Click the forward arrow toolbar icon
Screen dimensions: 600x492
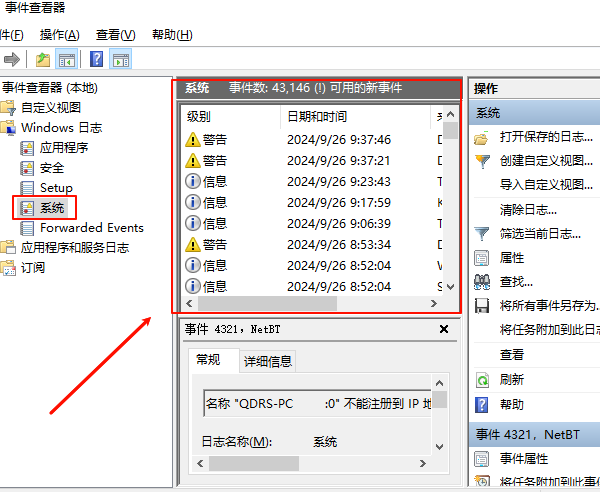coord(12,59)
